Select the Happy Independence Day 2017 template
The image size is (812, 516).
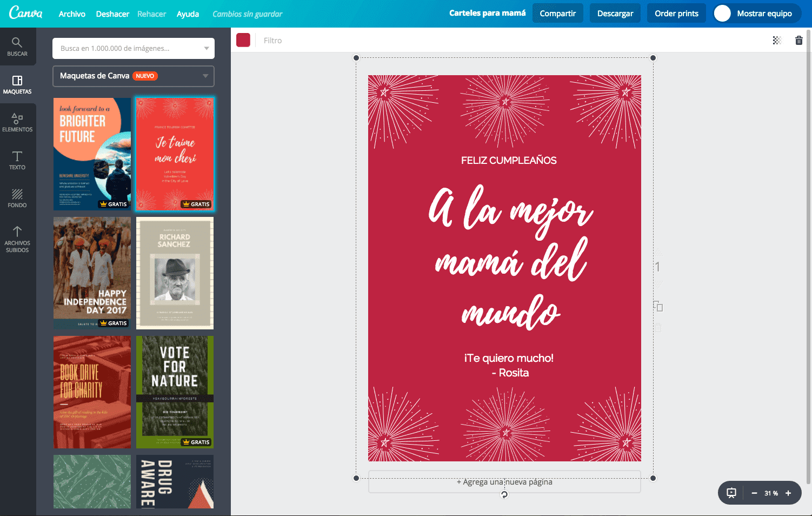pos(92,273)
